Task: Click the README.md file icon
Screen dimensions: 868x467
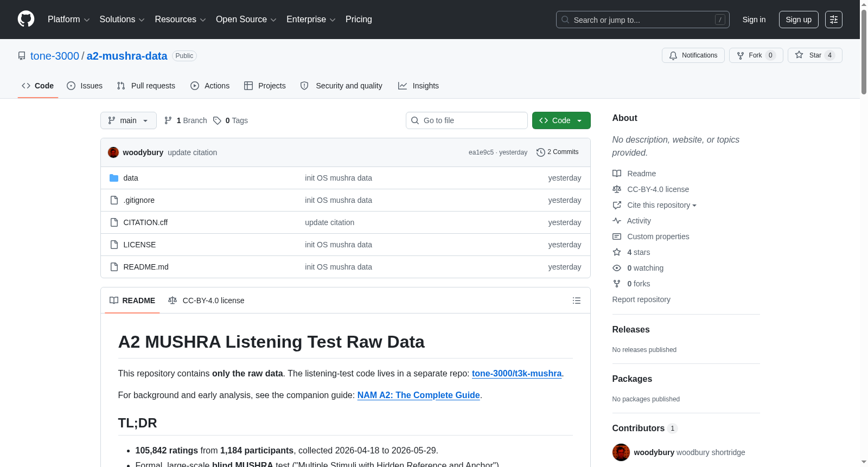Action: pyautogui.click(x=114, y=267)
